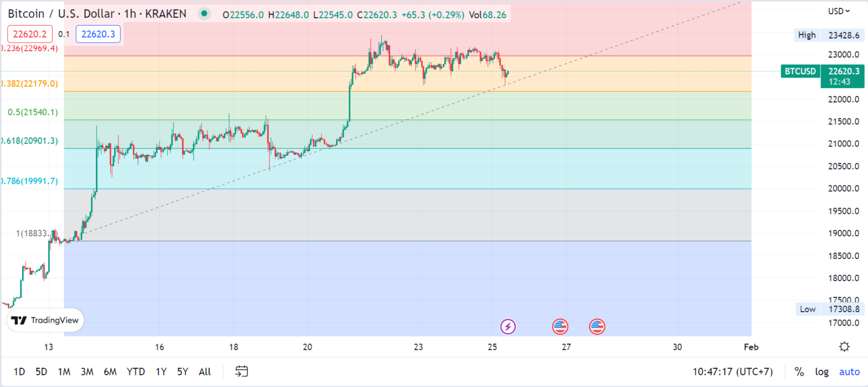Click the BTCUSD price label on the axis

(x=800, y=71)
